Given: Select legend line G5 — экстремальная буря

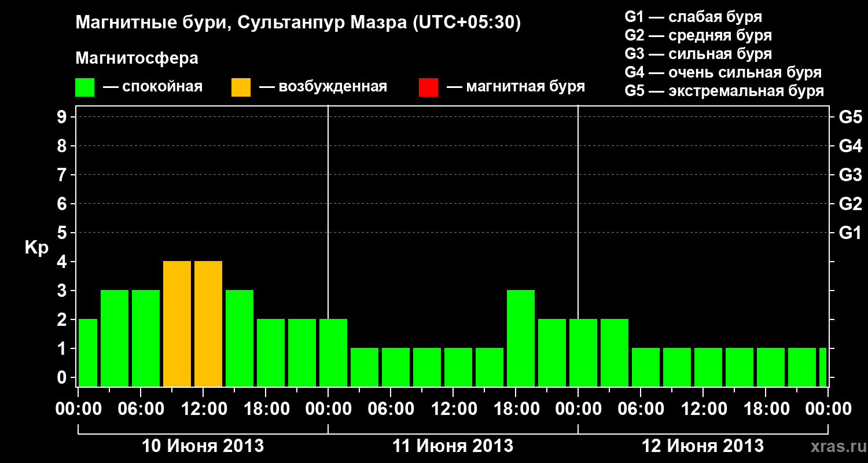Looking at the screenshot, I should [x=724, y=91].
